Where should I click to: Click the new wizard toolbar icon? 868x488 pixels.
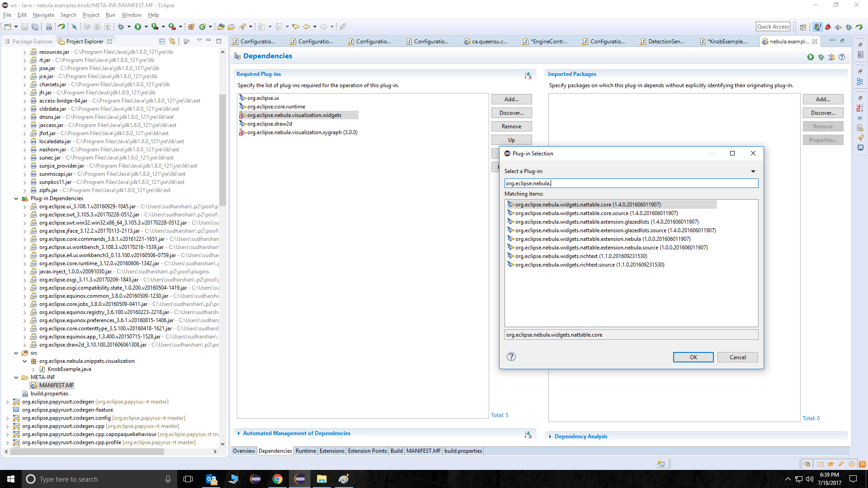[8, 27]
